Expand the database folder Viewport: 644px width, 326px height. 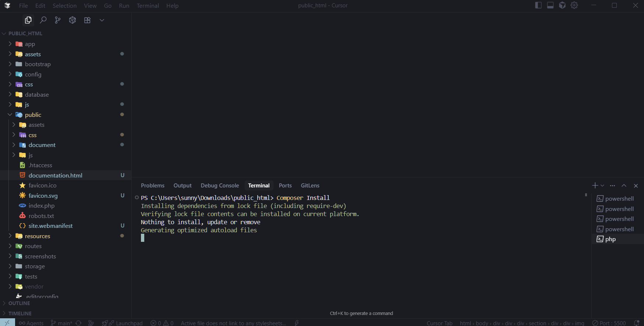point(37,94)
